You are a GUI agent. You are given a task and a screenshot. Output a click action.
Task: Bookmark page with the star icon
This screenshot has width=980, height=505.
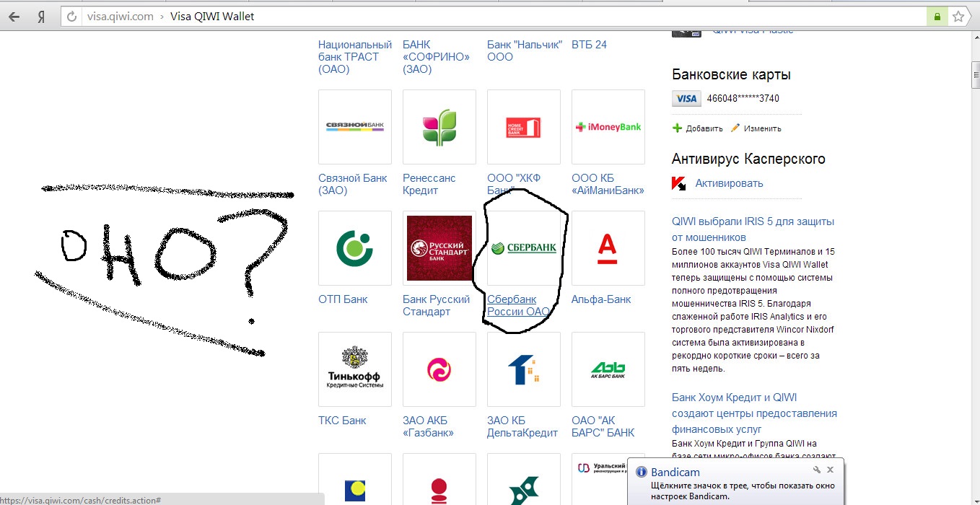958,17
